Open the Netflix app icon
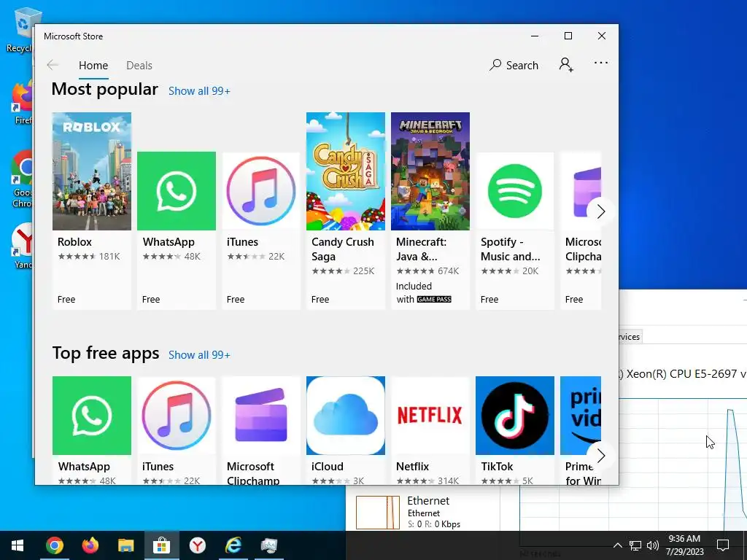This screenshot has height=560, width=747. click(430, 416)
